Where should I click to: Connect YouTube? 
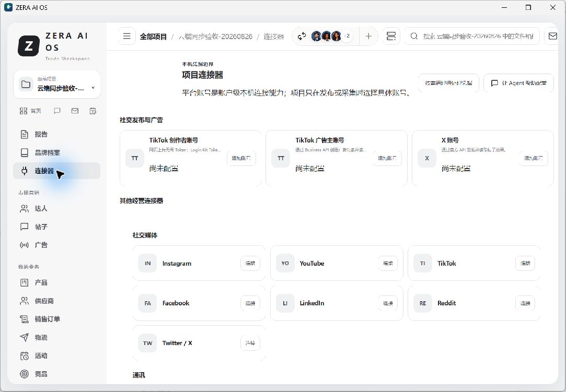click(x=388, y=263)
